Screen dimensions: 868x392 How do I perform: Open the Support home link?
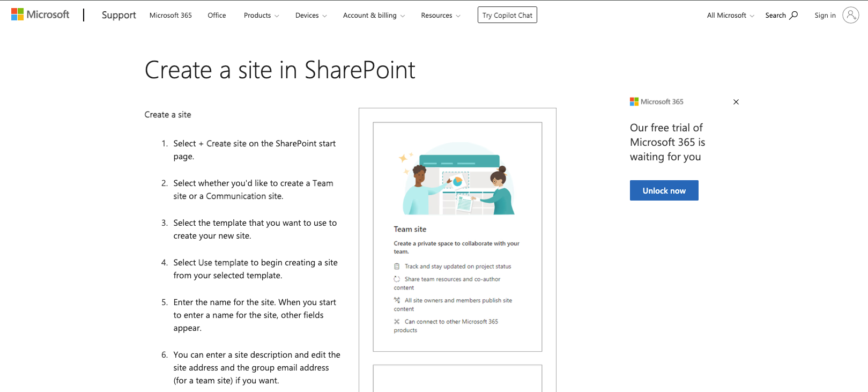pos(119,15)
